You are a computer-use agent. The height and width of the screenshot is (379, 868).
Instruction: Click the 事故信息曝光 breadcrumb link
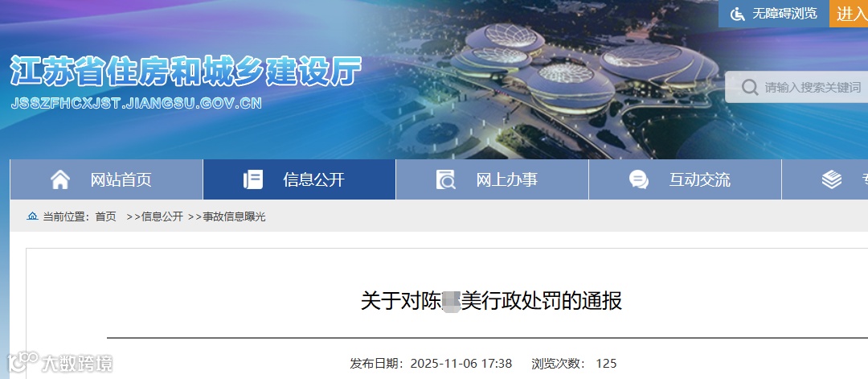(x=234, y=216)
